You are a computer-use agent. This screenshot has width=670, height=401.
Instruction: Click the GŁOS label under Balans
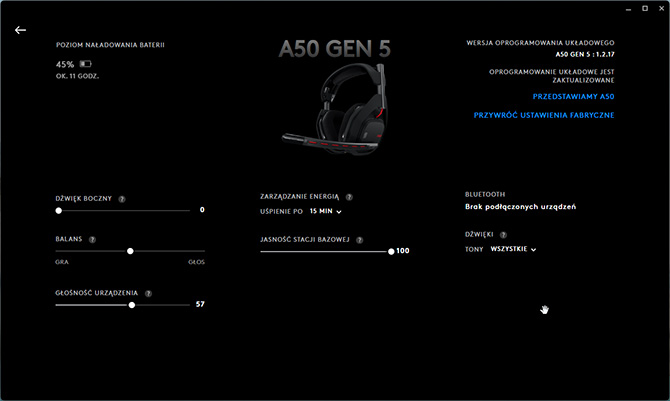[x=197, y=262]
